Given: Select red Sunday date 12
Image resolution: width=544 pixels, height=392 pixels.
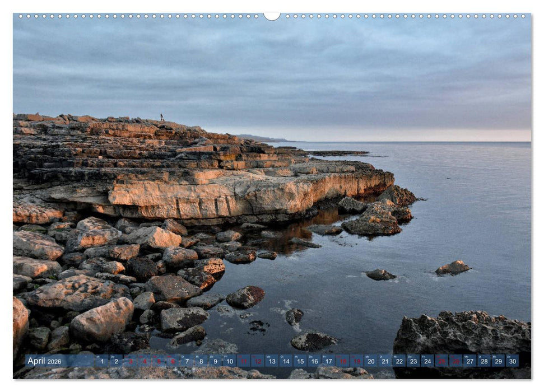Looking at the screenshot, I should click(258, 363).
